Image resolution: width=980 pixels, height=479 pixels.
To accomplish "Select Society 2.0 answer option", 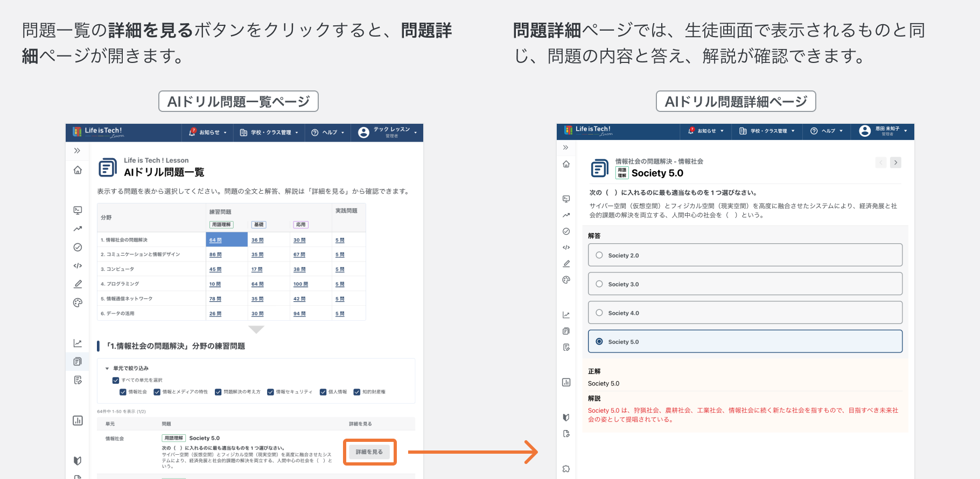I will (745, 255).
